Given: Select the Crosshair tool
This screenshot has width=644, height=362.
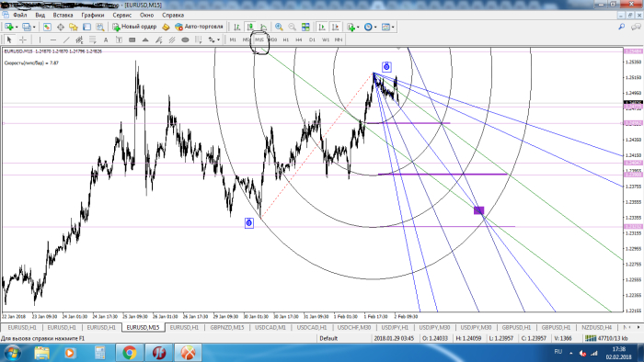Looking at the screenshot, I should tap(23, 40).
